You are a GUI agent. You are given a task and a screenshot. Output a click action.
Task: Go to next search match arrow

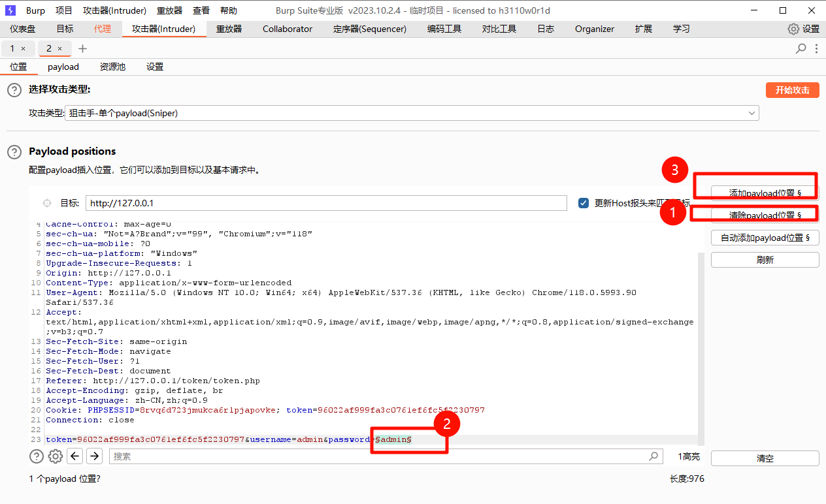(x=95, y=456)
